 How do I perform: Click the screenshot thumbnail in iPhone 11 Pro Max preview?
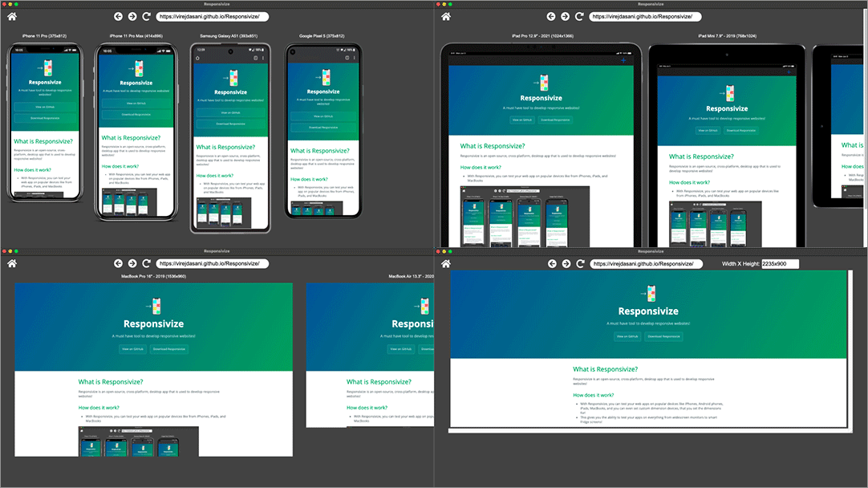[x=129, y=201]
